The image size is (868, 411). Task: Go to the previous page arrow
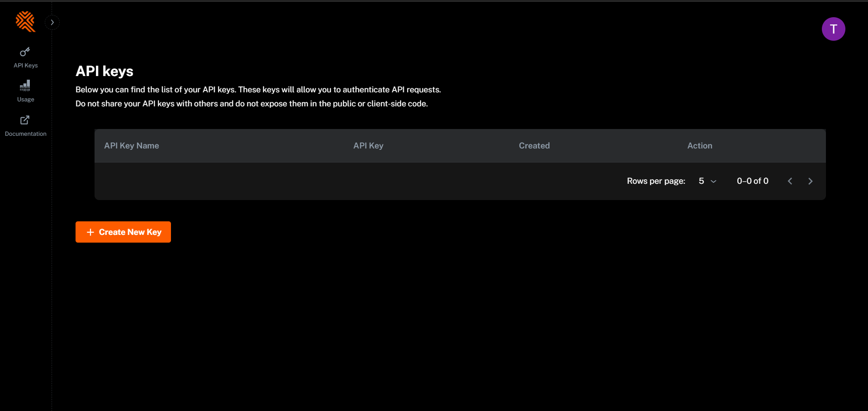point(790,181)
